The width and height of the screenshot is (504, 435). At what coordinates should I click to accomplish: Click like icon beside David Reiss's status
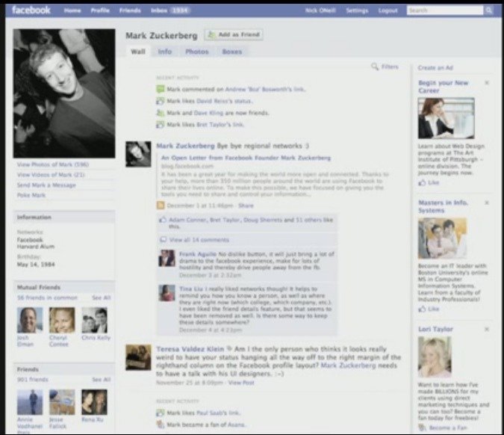pos(160,101)
